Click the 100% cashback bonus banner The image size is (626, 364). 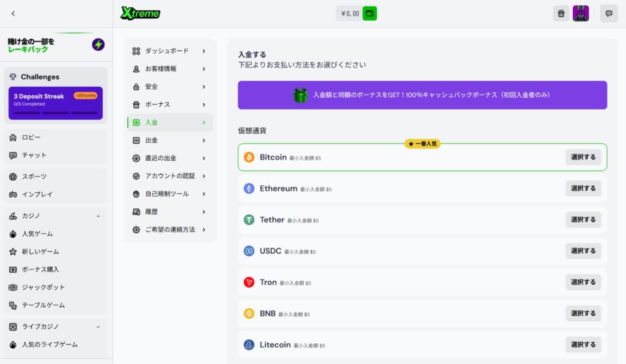tap(422, 95)
